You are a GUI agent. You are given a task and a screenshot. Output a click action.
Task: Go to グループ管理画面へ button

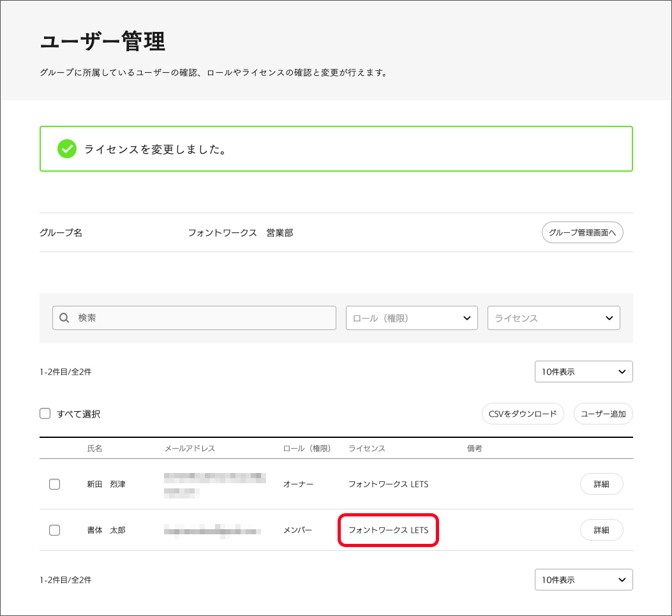click(x=582, y=232)
